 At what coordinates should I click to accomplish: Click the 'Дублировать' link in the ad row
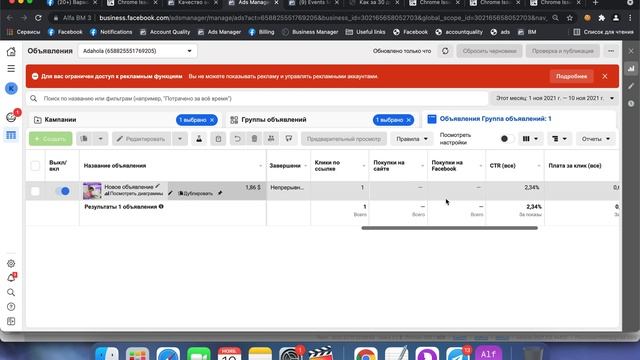click(x=196, y=193)
